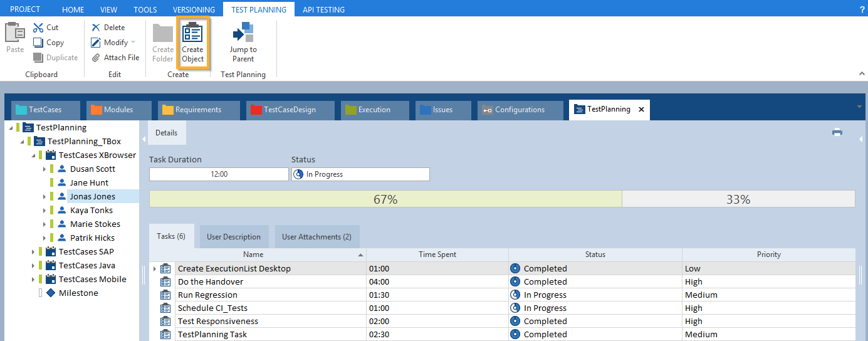Open the Modify dropdown arrow
868x341 pixels.
click(133, 43)
